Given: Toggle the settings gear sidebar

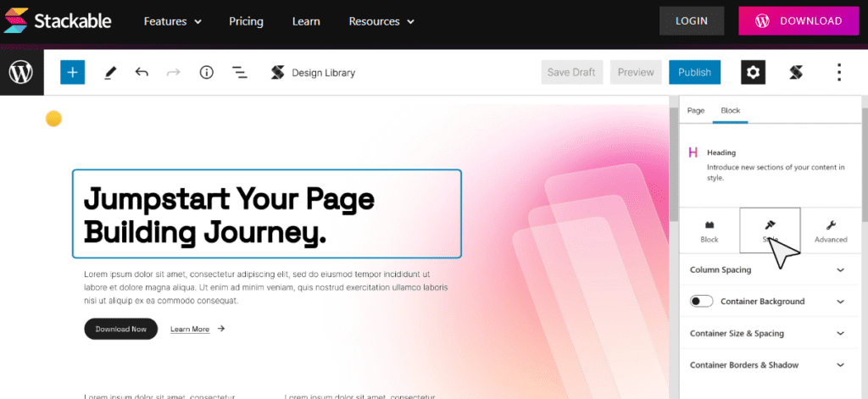Looking at the screenshot, I should 753,73.
